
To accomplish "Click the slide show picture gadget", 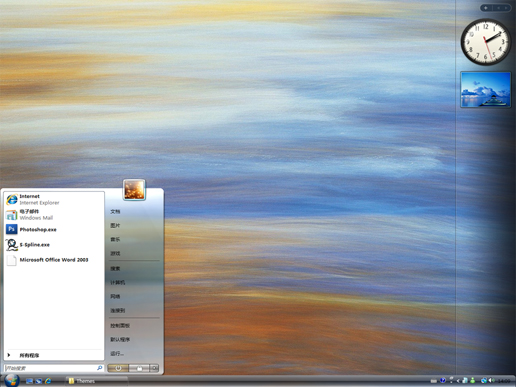I will (486, 90).
